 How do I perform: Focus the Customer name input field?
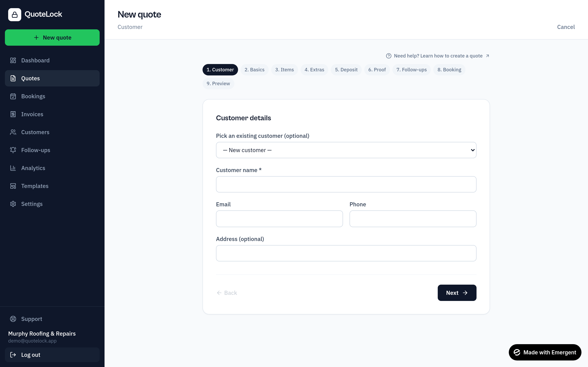pos(346,184)
